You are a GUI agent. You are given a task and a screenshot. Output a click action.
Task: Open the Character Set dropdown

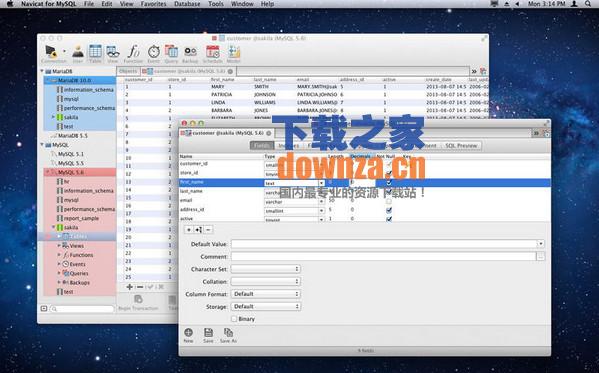pyautogui.click(x=266, y=269)
